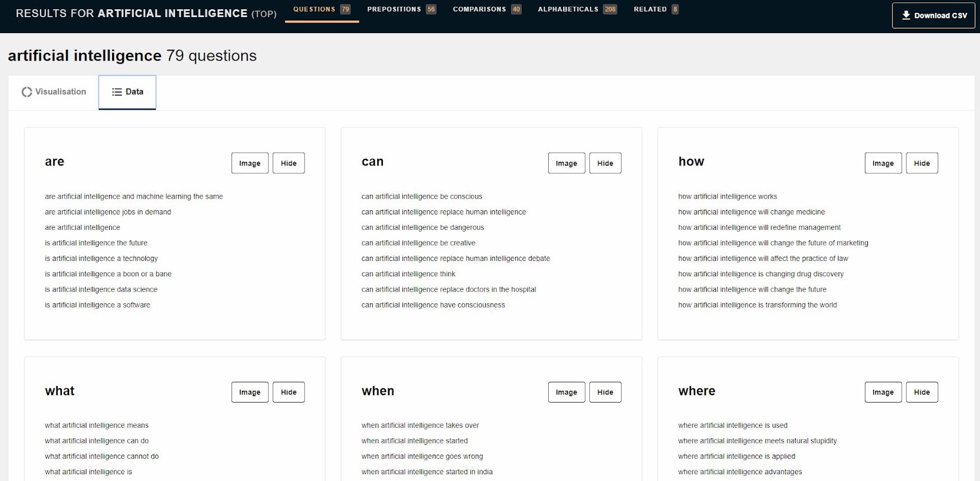This screenshot has height=481, width=980.
Task: Click "what artificial intelligence can do"
Action: 97,441
